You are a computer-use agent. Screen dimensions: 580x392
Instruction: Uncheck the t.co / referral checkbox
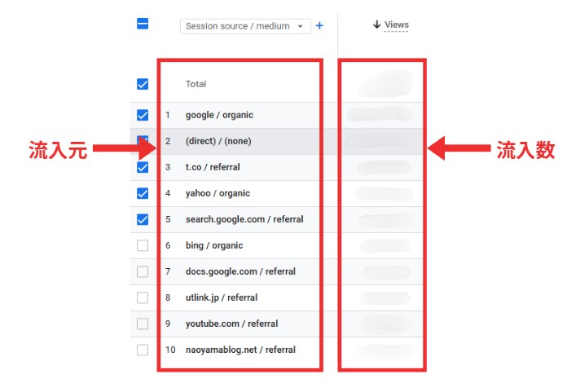pos(143,167)
